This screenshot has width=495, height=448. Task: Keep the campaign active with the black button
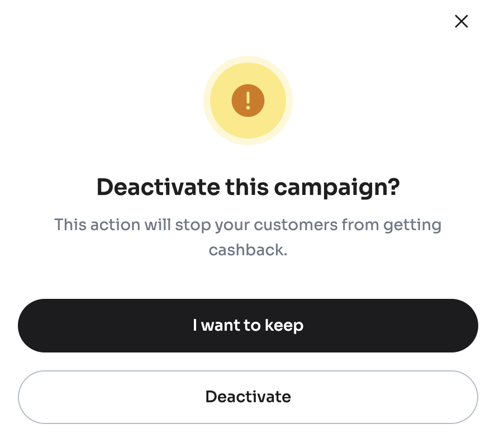[x=247, y=326]
